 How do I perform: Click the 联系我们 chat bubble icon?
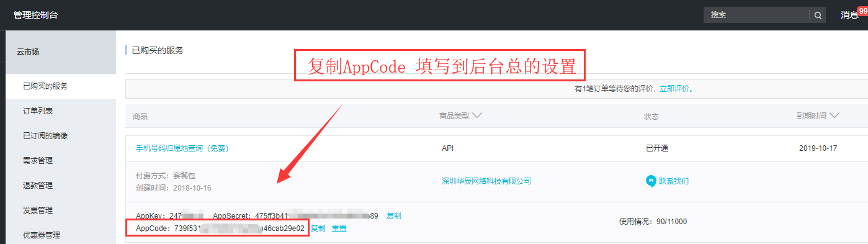(x=651, y=181)
